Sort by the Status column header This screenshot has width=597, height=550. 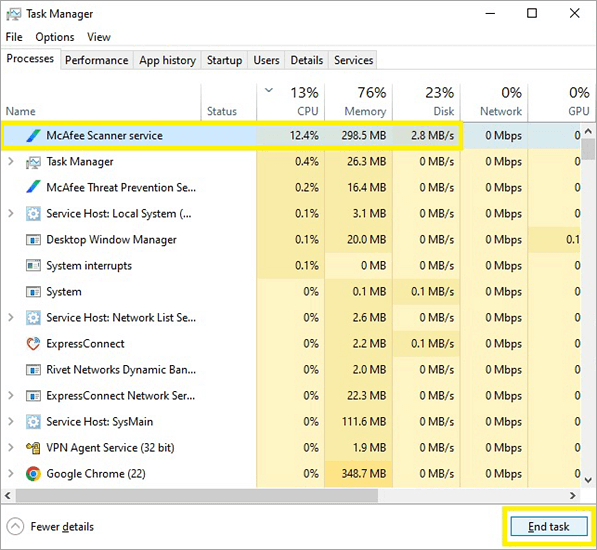[x=229, y=102]
